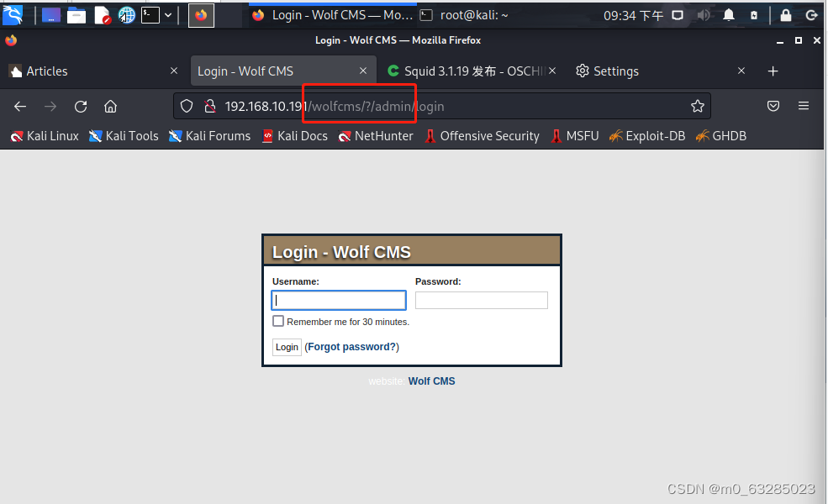828x504 pixels.
Task: Open the Save to Pocket icon
Action: point(773,107)
